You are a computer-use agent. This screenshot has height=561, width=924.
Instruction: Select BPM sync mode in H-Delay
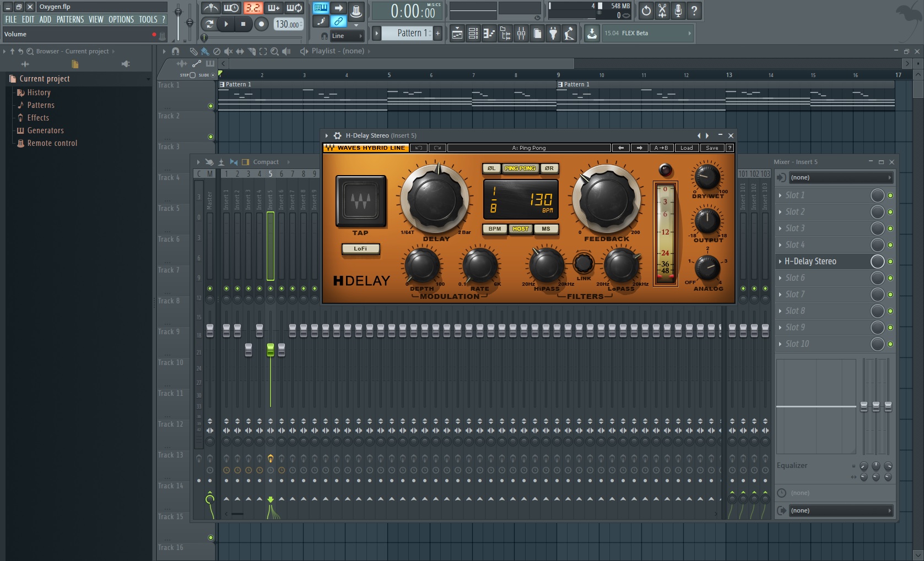(495, 229)
